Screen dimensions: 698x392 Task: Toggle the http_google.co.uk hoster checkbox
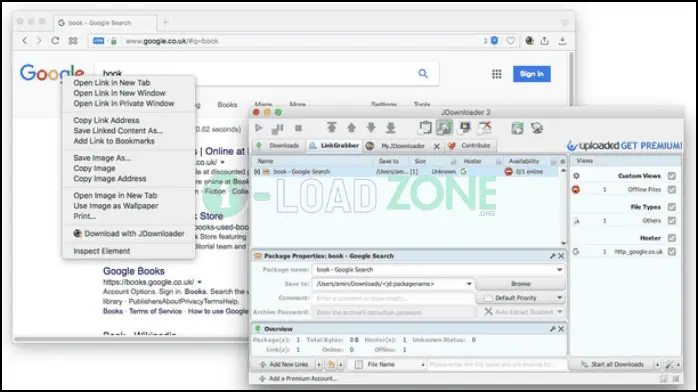point(672,251)
